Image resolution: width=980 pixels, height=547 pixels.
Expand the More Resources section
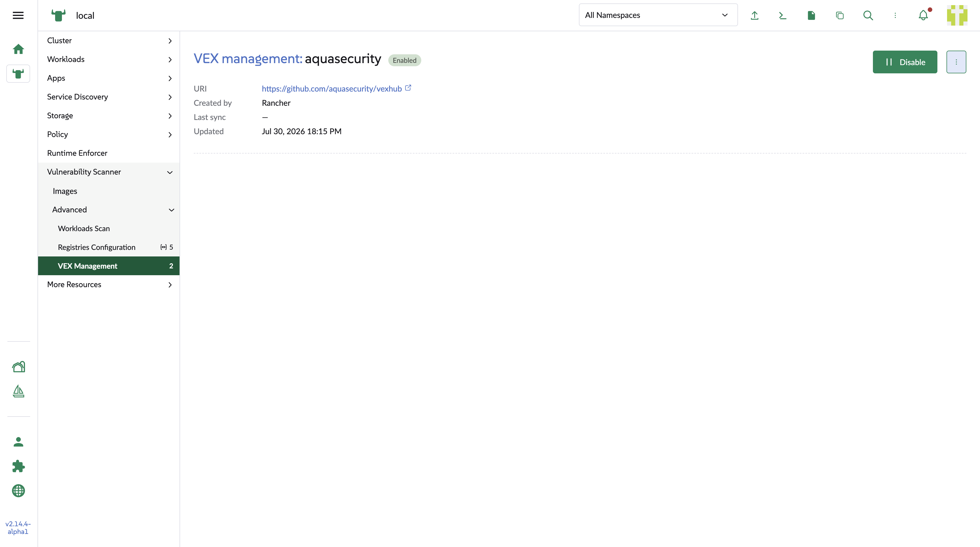109,285
